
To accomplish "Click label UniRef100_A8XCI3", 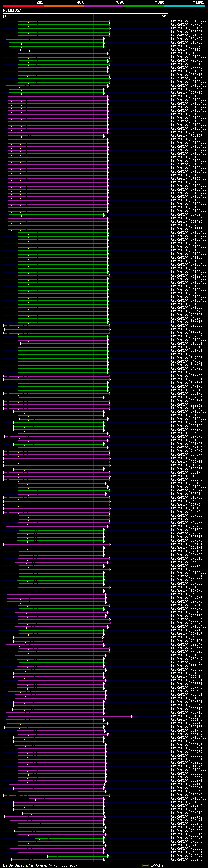I will pyautogui.click(x=187, y=64).
